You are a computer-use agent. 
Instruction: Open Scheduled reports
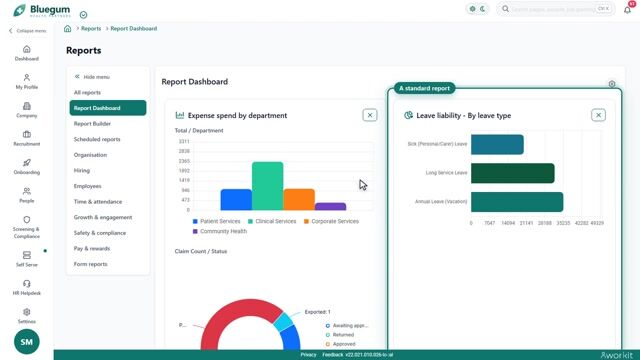(x=108, y=139)
